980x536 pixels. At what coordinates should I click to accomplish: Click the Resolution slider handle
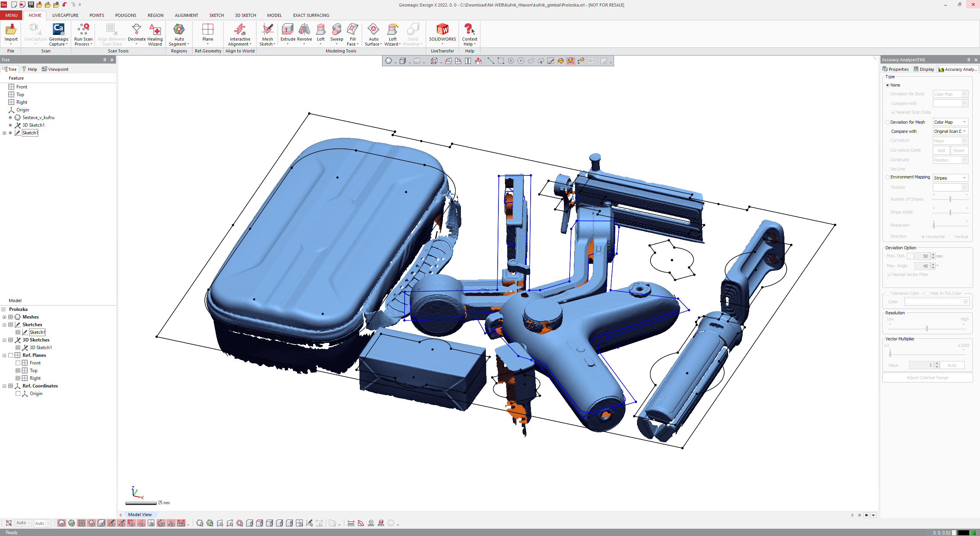point(926,328)
